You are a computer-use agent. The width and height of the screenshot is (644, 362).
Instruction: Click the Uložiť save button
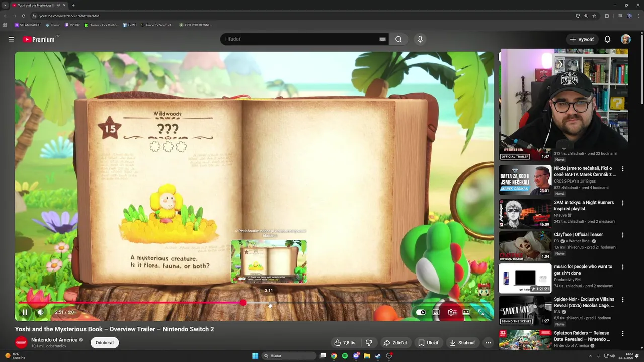pyautogui.click(x=428, y=343)
